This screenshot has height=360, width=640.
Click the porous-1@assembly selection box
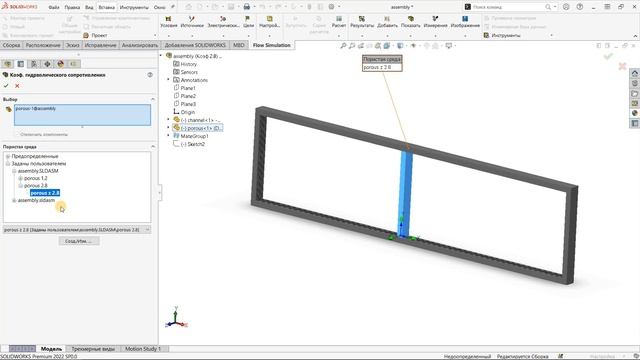[x=82, y=115]
